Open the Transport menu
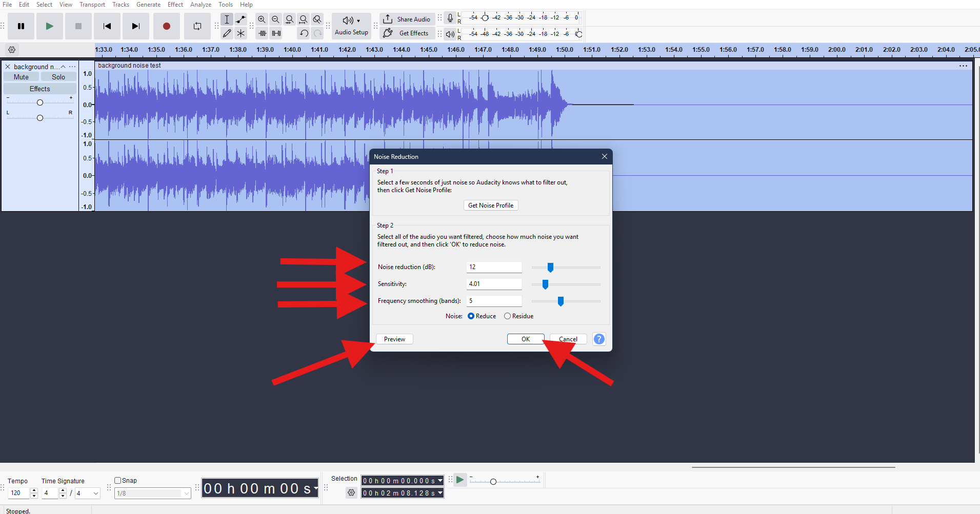This screenshot has width=980, height=514. tap(92, 4)
